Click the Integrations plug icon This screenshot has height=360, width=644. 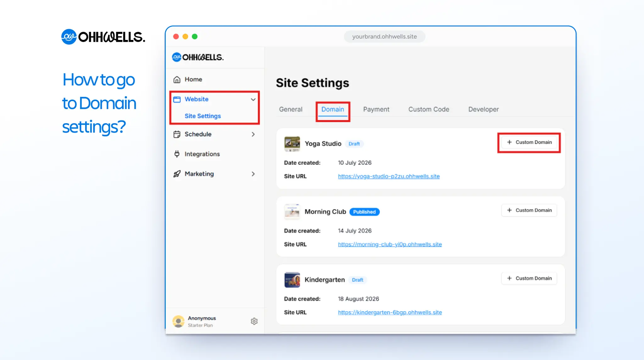[x=177, y=154]
